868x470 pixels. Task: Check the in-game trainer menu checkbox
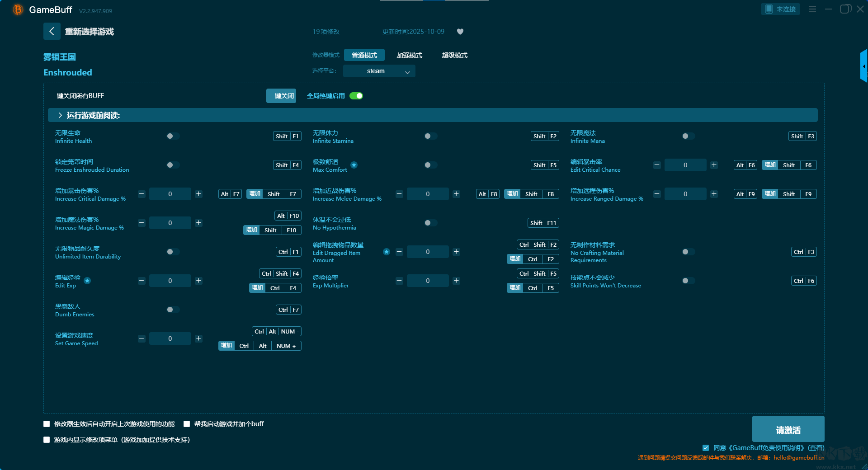pos(47,440)
